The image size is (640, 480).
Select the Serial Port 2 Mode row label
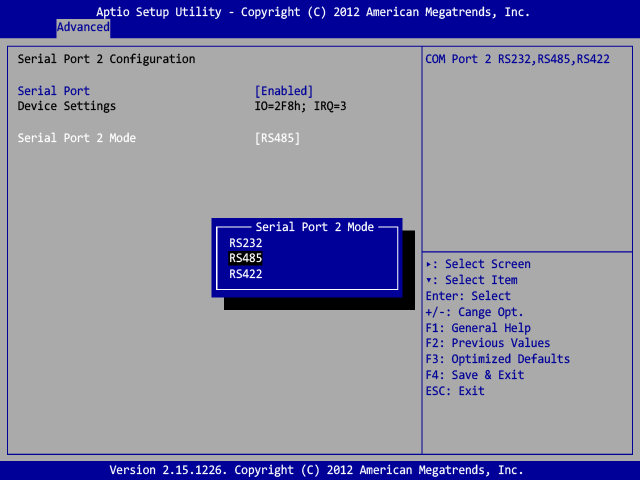pyautogui.click(x=76, y=138)
